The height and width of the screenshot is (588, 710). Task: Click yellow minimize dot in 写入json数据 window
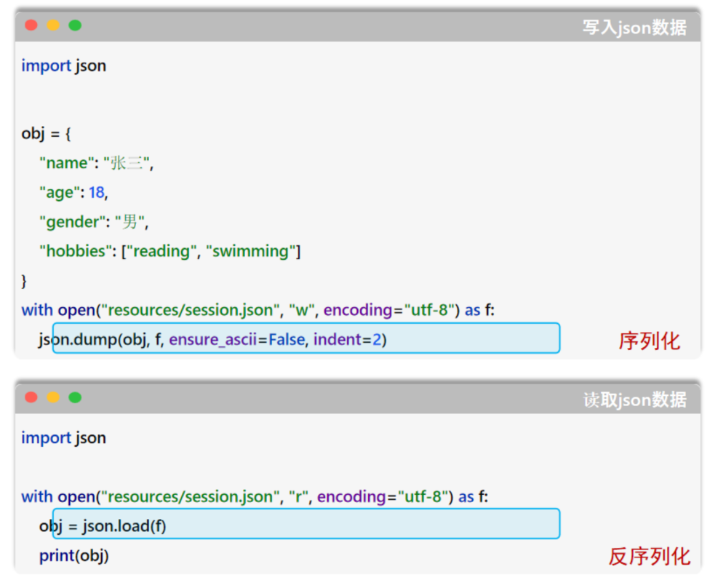pyautogui.click(x=53, y=25)
